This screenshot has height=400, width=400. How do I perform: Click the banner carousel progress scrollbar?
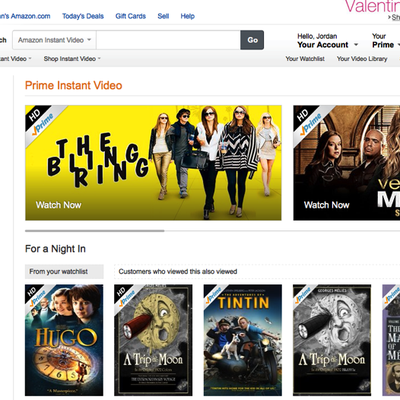(95, 230)
